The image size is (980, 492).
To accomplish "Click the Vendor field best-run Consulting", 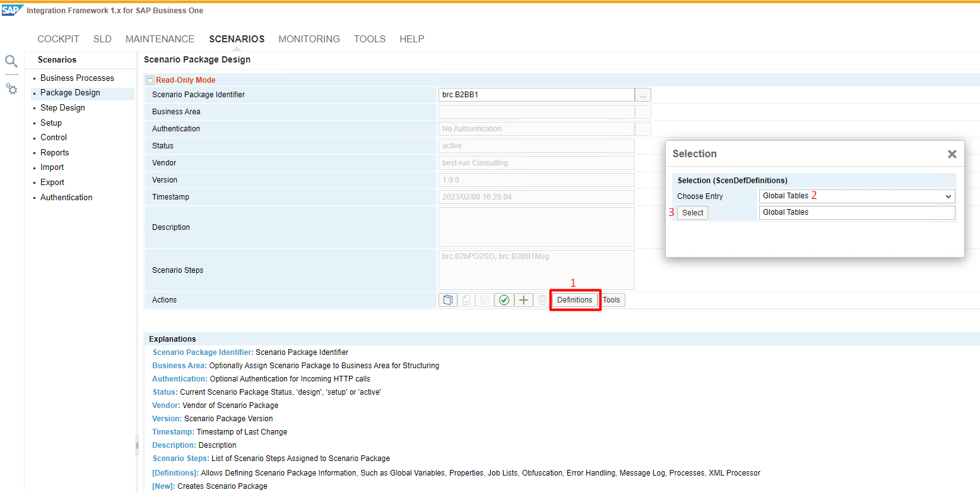I will (536, 163).
